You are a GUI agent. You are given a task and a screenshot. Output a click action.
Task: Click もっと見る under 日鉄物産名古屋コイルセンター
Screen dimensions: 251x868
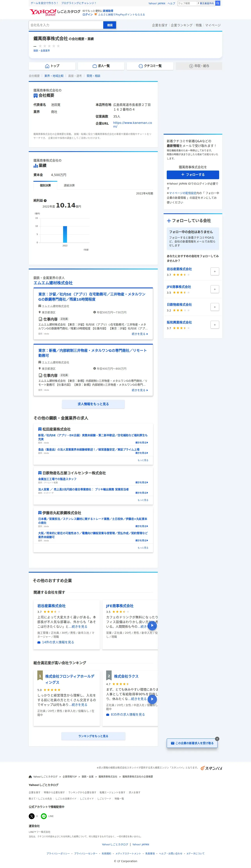[143, 500]
